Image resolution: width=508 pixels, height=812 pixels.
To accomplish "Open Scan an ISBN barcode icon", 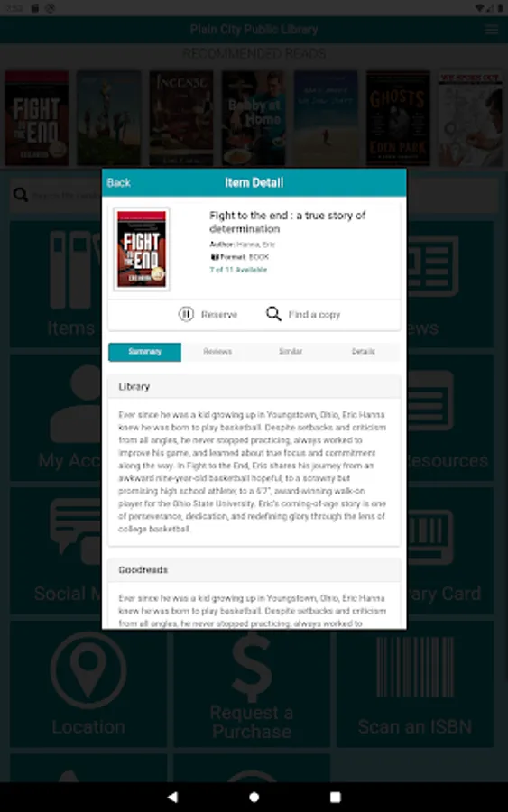I will [x=415, y=667].
